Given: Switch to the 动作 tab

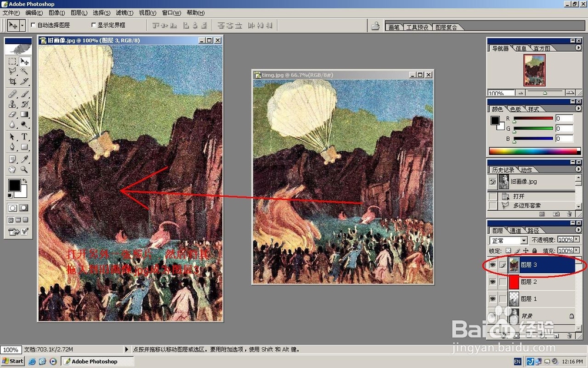Looking at the screenshot, I should click(526, 170).
